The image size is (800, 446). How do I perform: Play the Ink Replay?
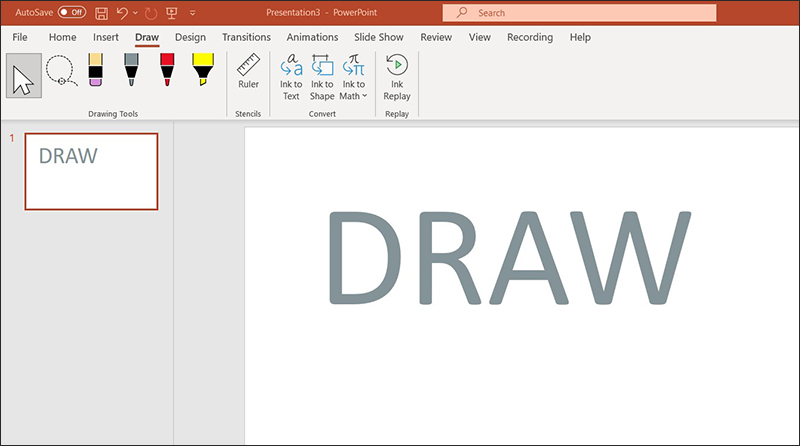(397, 78)
